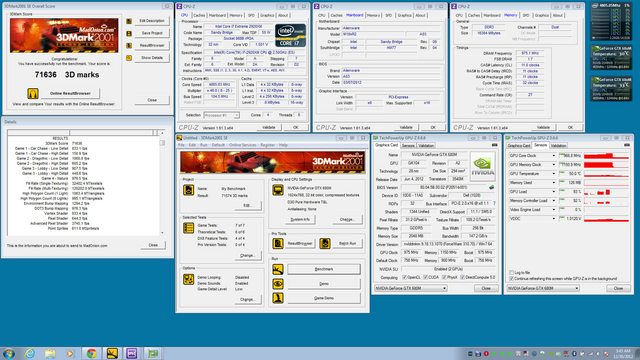Select the CPU-Z purple taskbar icon
Image resolution: width=640 pixels, height=360 pixels.
(132, 353)
